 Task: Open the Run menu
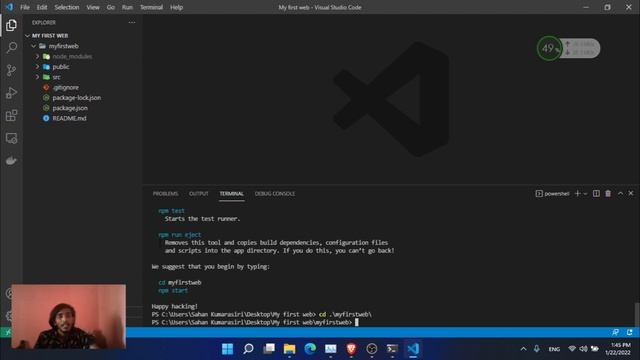(x=127, y=7)
